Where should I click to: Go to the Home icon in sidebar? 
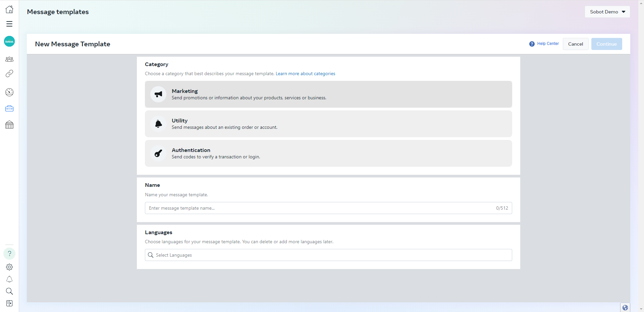(9, 9)
